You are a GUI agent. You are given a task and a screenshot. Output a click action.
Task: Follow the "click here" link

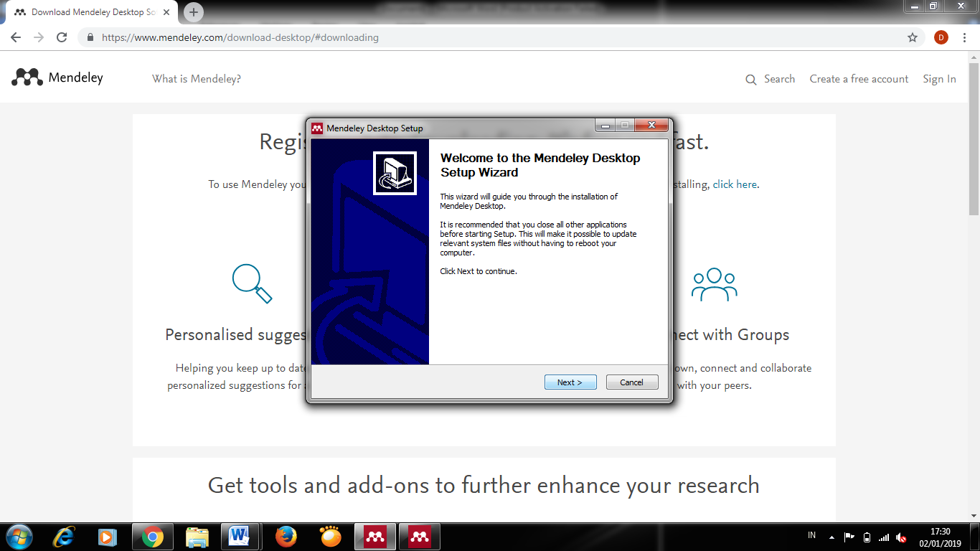click(735, 184)
